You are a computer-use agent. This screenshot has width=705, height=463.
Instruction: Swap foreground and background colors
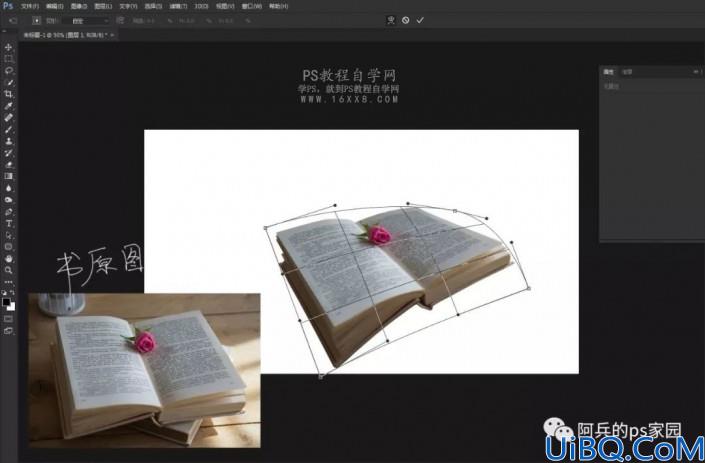(12, 293)
